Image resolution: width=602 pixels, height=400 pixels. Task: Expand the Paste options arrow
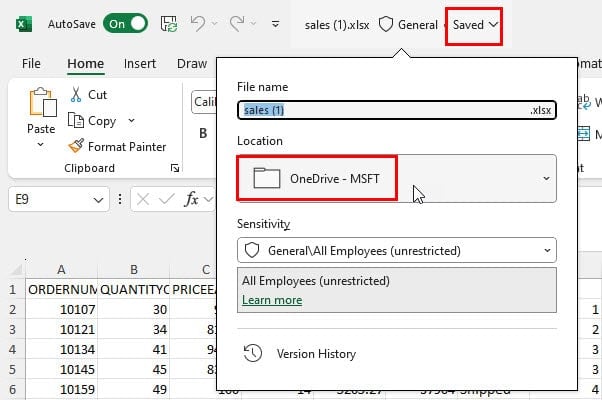[x=40, y=145]
